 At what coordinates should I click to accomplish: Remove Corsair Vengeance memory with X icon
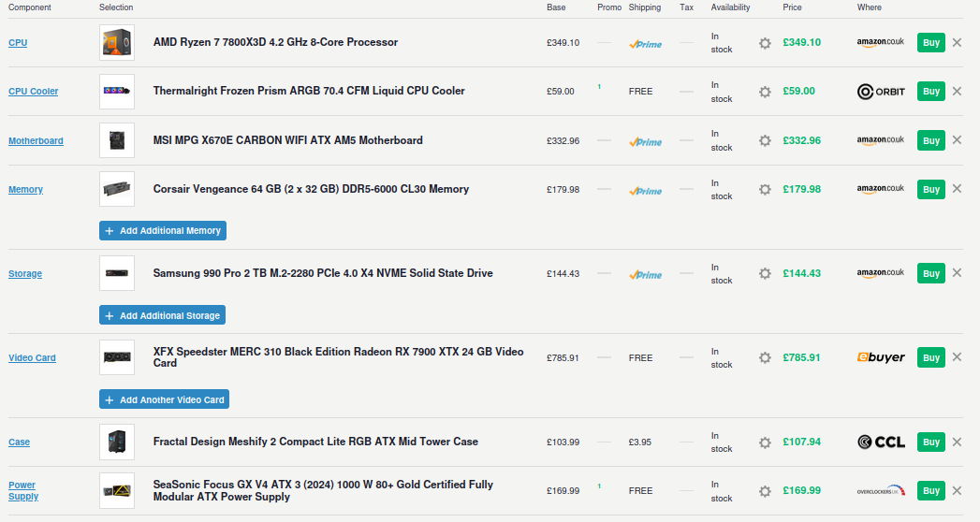point(957,189)
